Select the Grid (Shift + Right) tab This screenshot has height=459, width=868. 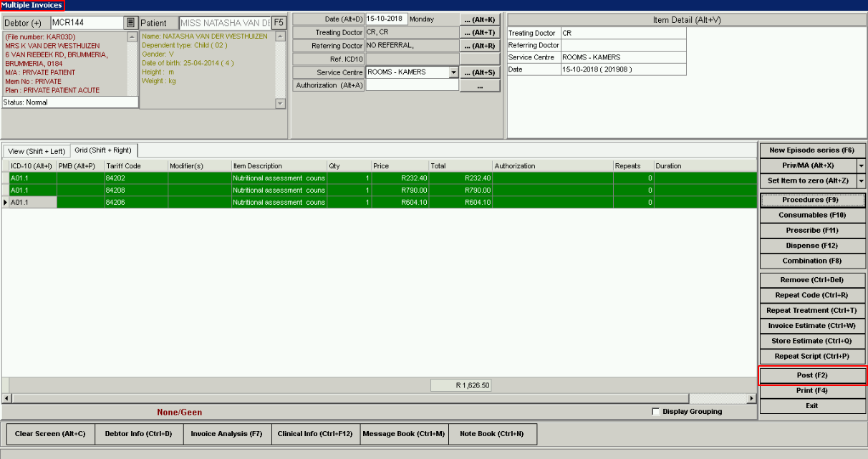pyautogui.click(x=104, y=150)
